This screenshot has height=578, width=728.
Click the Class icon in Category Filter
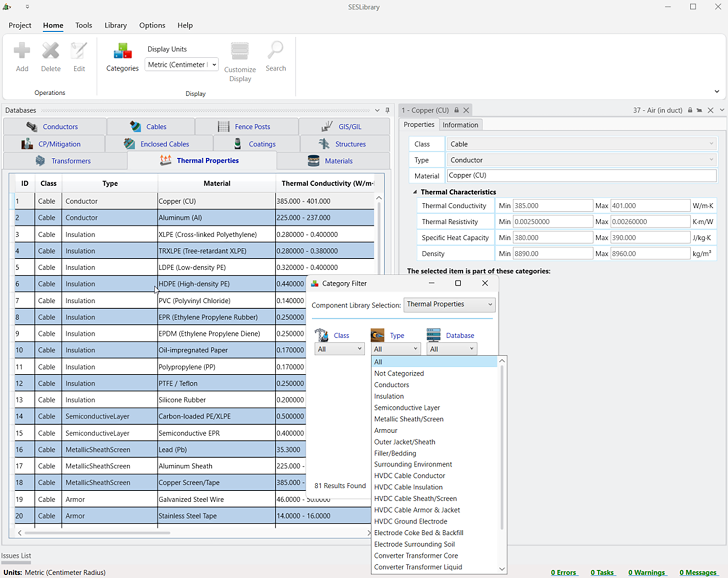coord(321,335)
